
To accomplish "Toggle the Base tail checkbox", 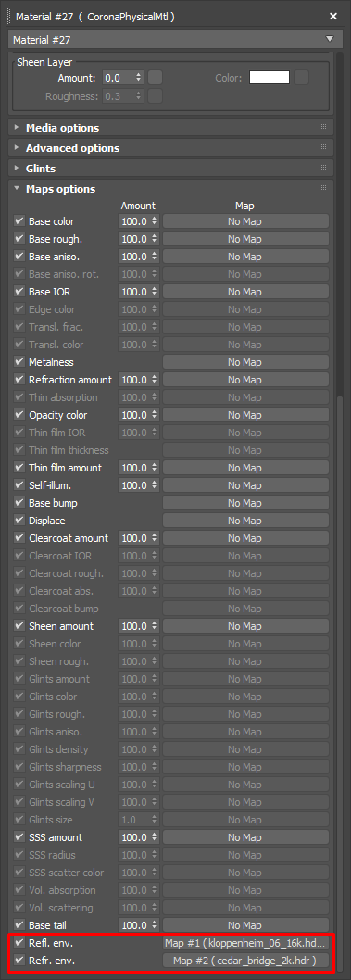I will (x=19, y=925).
